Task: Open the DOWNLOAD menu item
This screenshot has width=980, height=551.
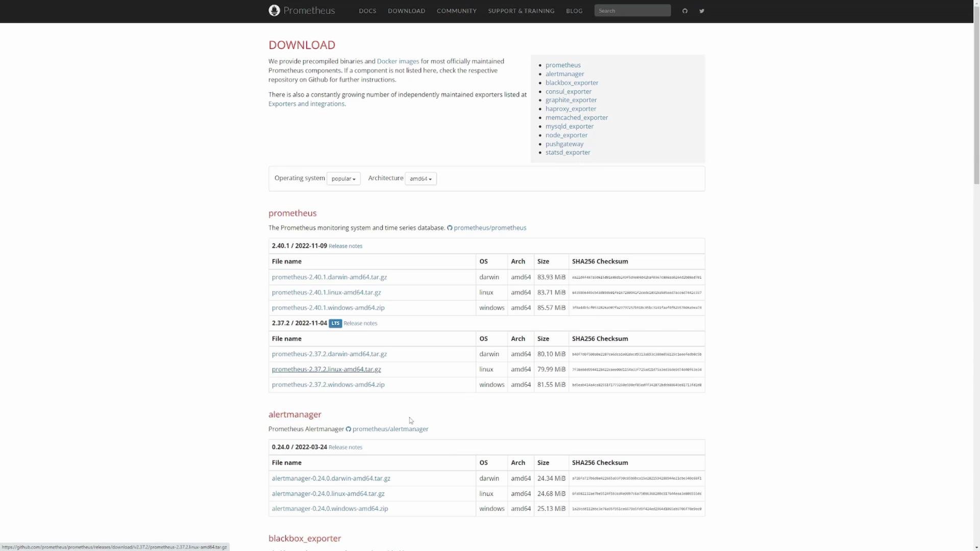Action: point(406,11)
